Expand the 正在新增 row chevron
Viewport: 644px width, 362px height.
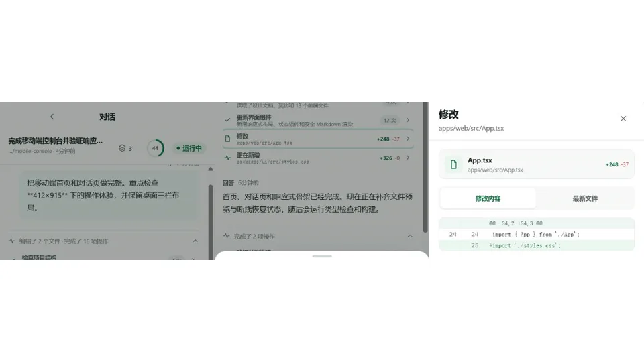click(x=408, y=158)
